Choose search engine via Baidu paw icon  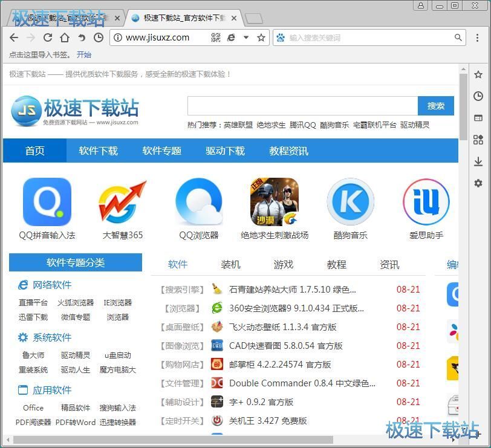click(281, 37)
